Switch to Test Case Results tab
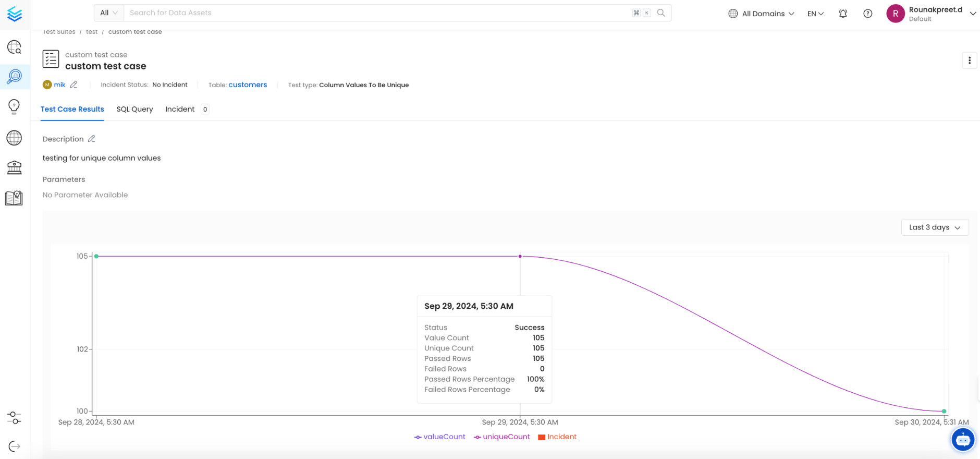Image resolution: width=980 pixels, height=459 pixels. tap(72, 109)
